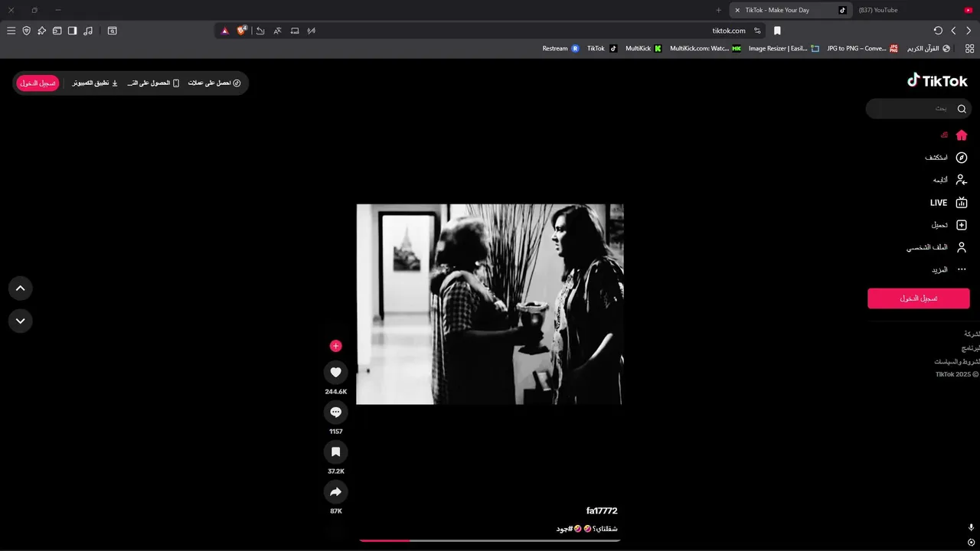
Task: Open the Explore compass icon in sidebar
Action: (962, 158)
